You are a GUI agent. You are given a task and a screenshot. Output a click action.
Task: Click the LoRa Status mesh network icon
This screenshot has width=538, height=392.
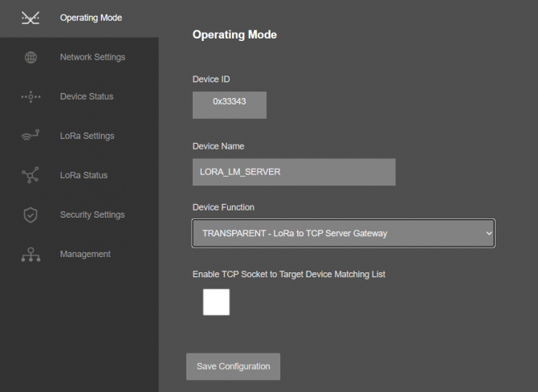coord(31,175)
